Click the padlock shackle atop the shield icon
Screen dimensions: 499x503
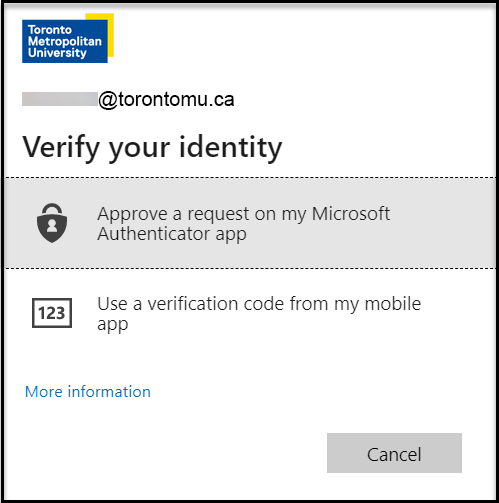pyautogui.click(x=52, y=209)
